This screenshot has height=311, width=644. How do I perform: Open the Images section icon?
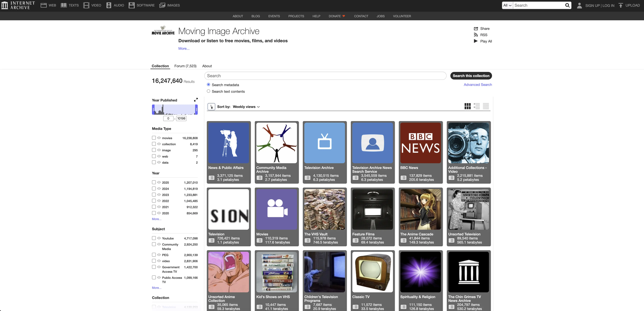pos(162,5)
